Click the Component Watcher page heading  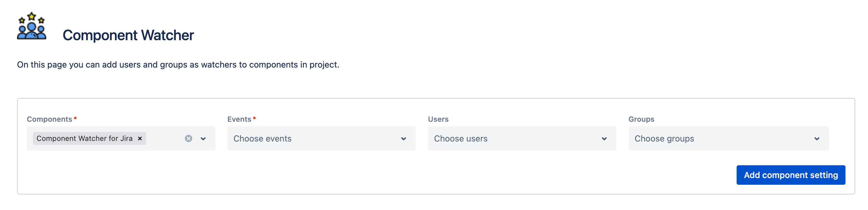pyautogui.click(x=128, y=35)
